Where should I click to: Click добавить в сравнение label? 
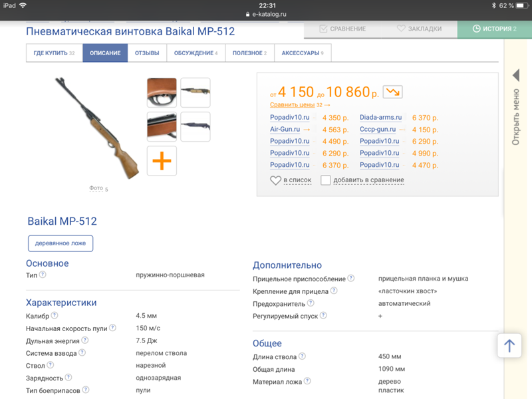point(369,180)
